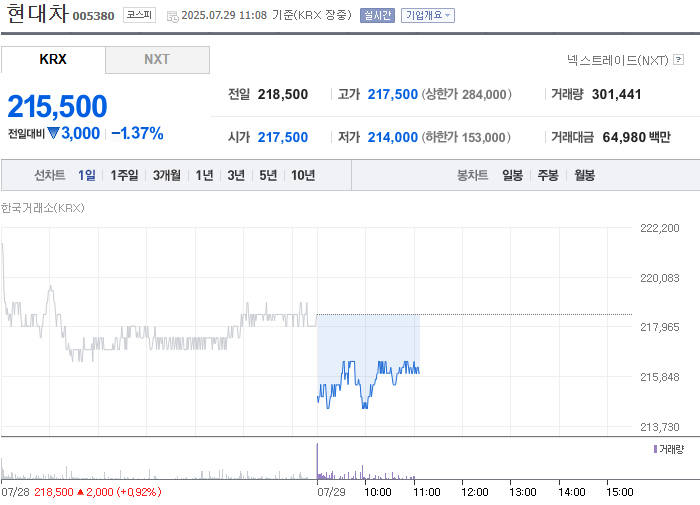700x505 pixels.
Task: Click the 코스피 market badge
Action: [139, 15]
